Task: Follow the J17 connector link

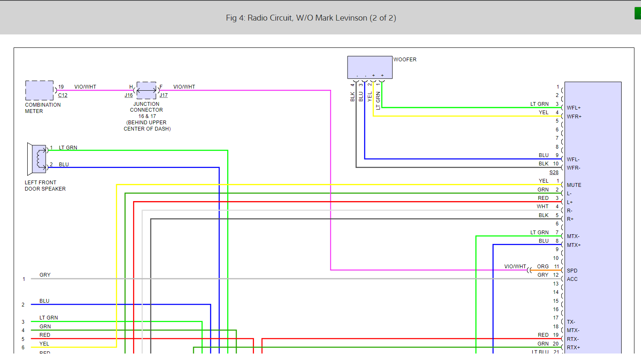Action: (163, 95)
